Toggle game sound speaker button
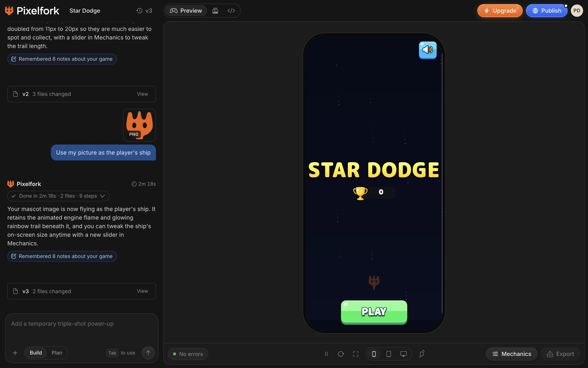 [x=428, y=50]
